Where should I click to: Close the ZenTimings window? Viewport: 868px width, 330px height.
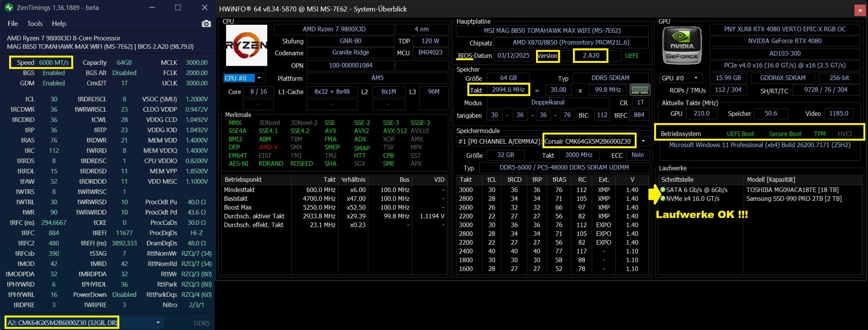[205, 8]
